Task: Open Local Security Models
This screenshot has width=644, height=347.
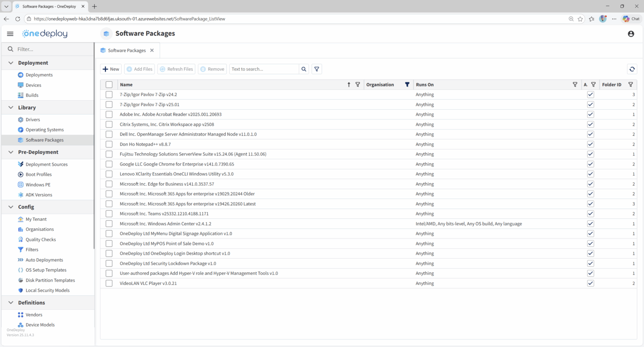Action: (47, 290)
